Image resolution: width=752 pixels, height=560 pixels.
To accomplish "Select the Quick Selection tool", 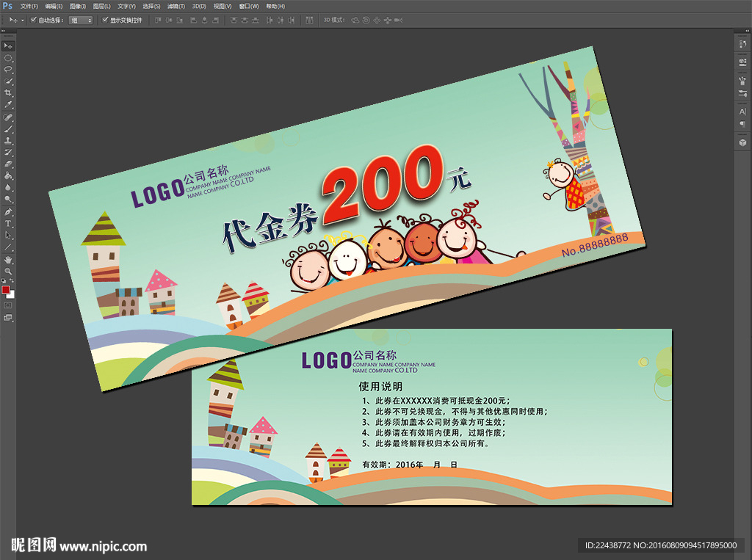I will 8,81.
